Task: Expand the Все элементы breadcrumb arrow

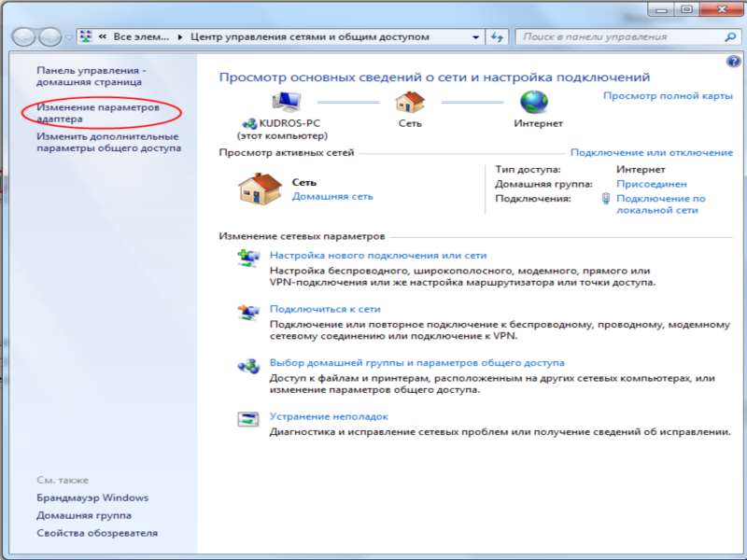Action: 180,37
